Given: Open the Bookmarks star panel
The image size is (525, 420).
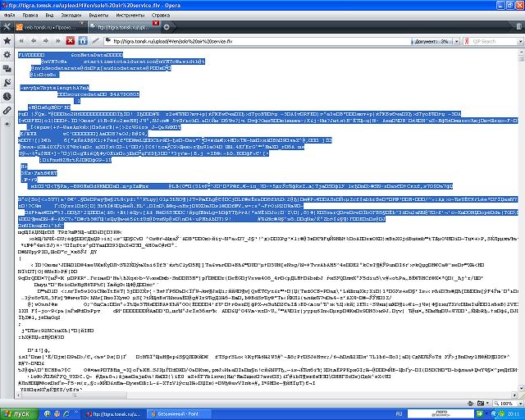Looking at the screenshot, I should [x=7, y=41].
